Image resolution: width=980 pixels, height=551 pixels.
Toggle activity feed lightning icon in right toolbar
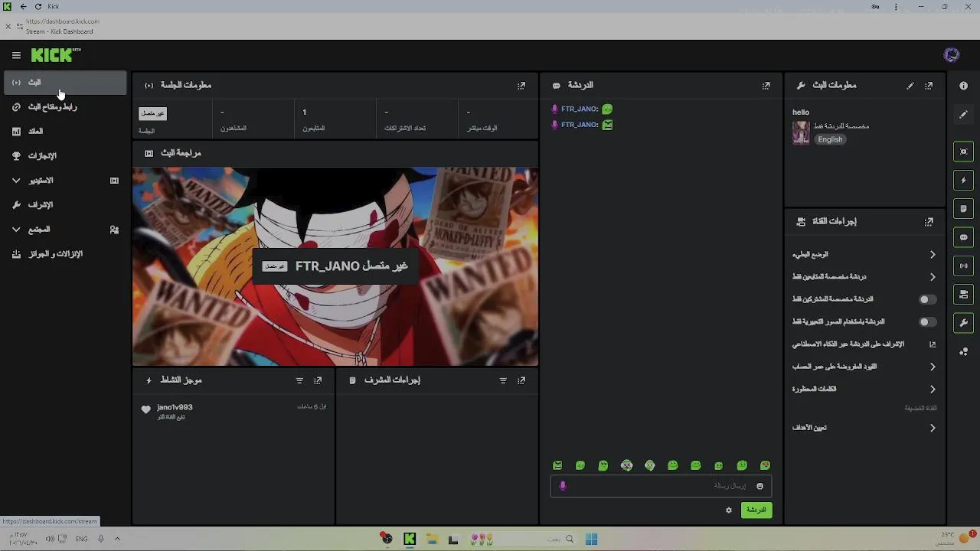pyautogui.click(x=964, y=181)
